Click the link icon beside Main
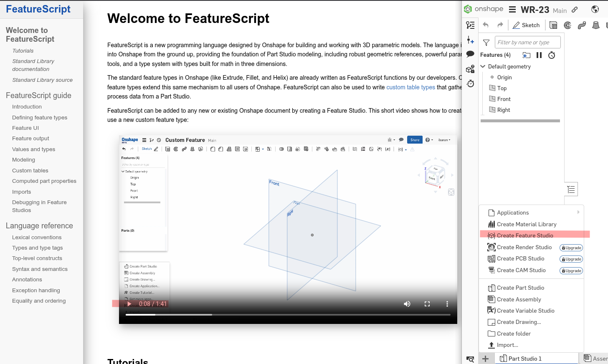Viewport: 608px width, 364px height. 575,10
